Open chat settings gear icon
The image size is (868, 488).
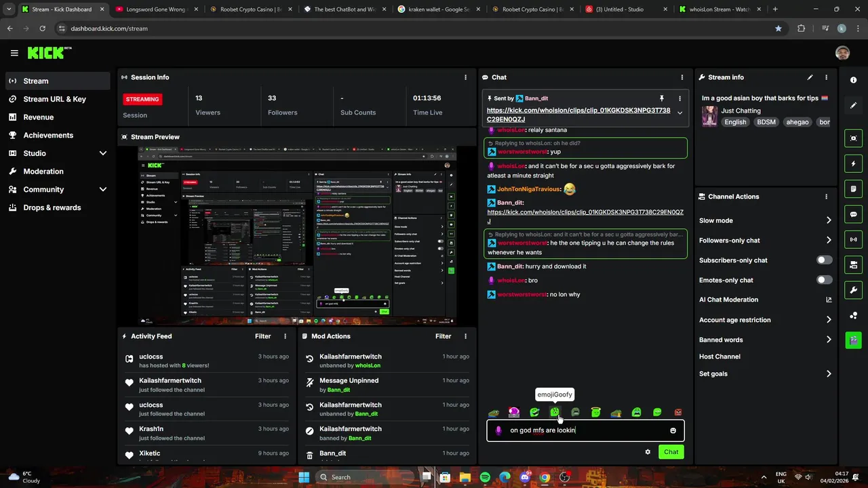click(x=648, y=452)
